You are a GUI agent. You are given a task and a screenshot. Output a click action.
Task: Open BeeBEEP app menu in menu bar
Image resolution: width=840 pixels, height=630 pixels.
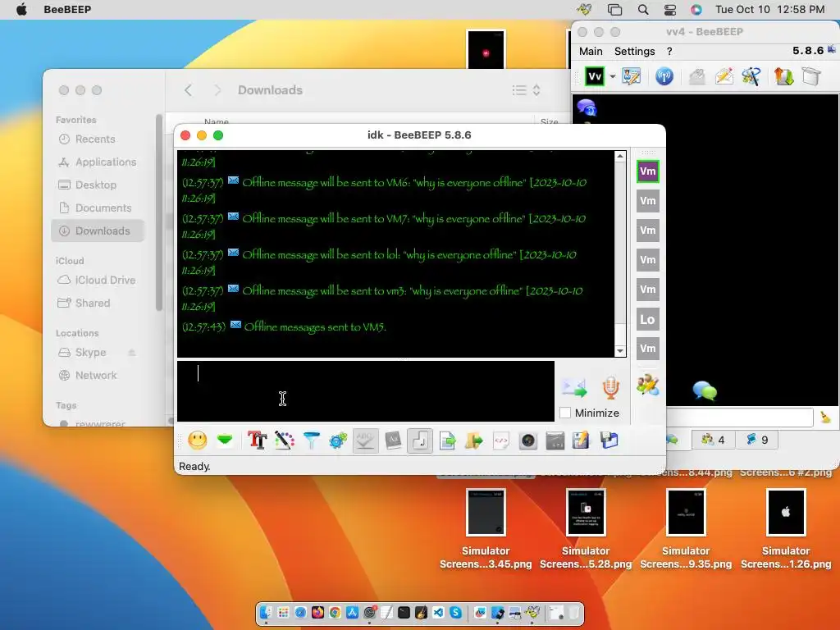point(67,10)
